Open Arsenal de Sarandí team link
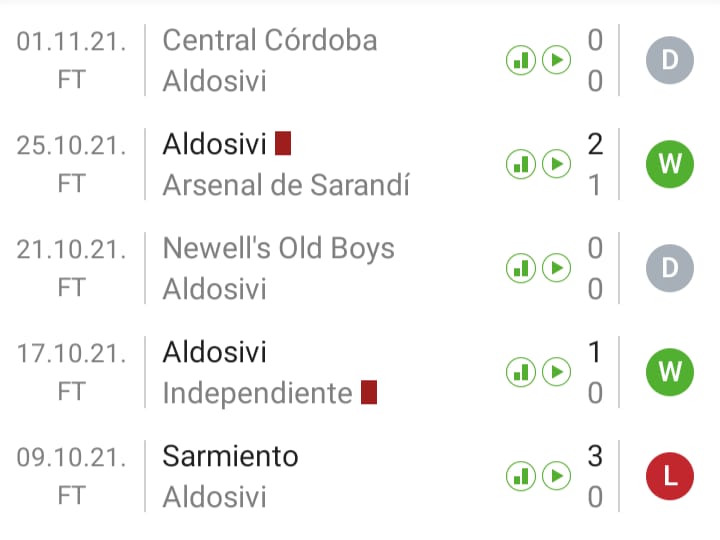Viewport: 720px width, 540px height. [287, 185]
